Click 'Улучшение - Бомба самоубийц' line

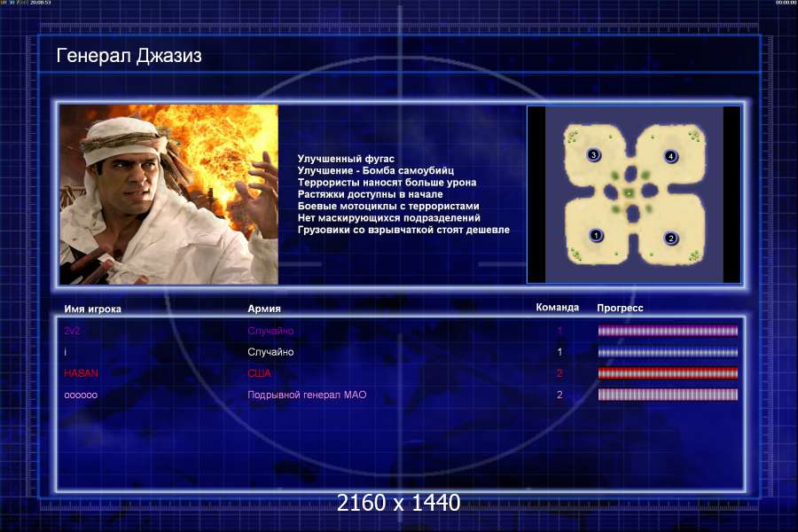click(x=376, y=170)
